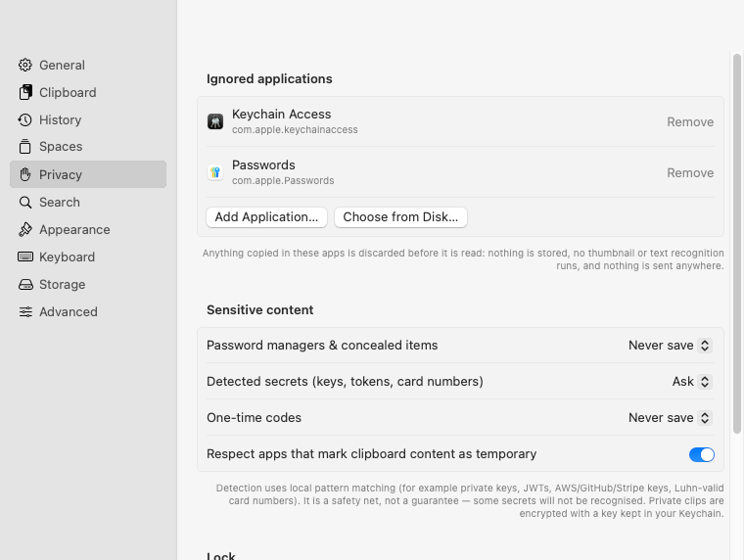
Task: Select the Privacy item in sidebar
Action: pos(88,174)
